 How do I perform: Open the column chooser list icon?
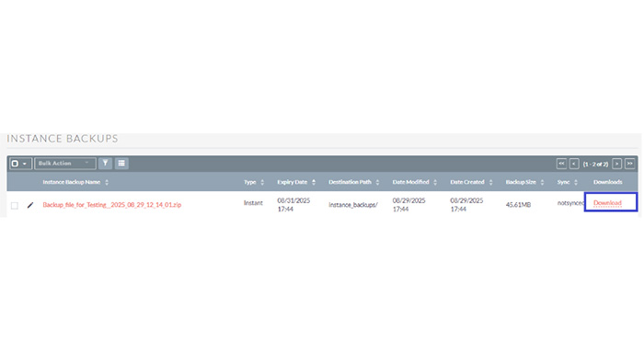point(121,164)
